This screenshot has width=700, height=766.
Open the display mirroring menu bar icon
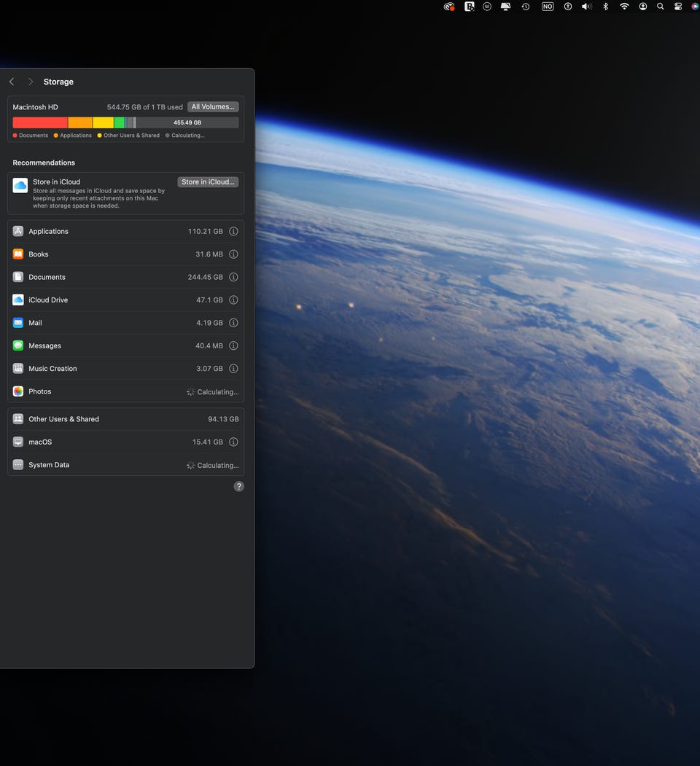[505, 7]
